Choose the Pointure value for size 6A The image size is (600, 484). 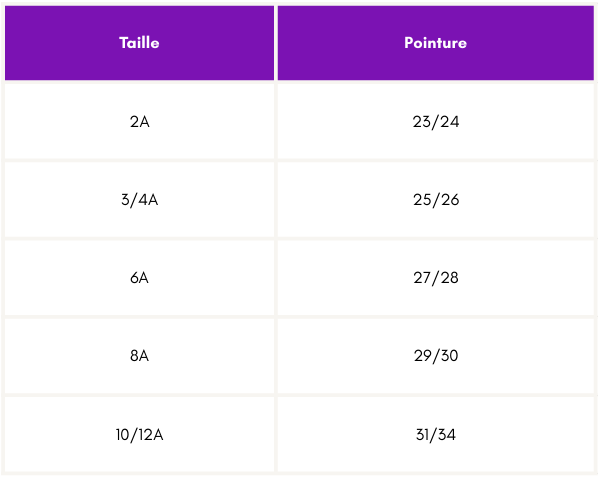tap(435, 278)
